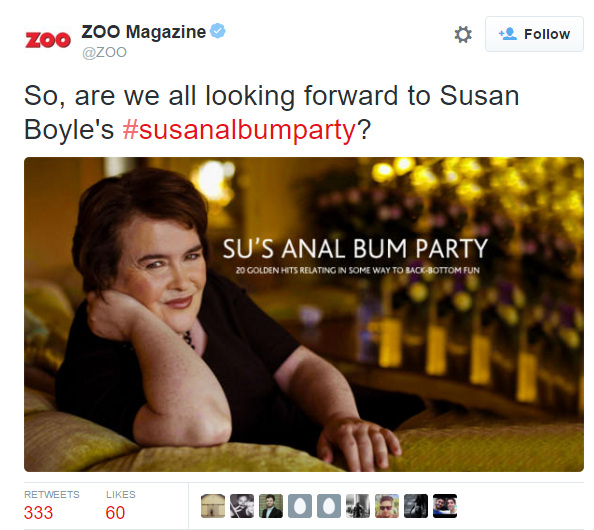Click the tweet text "So, are we all"
Viewport: 594px width, 530px height.
click(x=110, y=96)
